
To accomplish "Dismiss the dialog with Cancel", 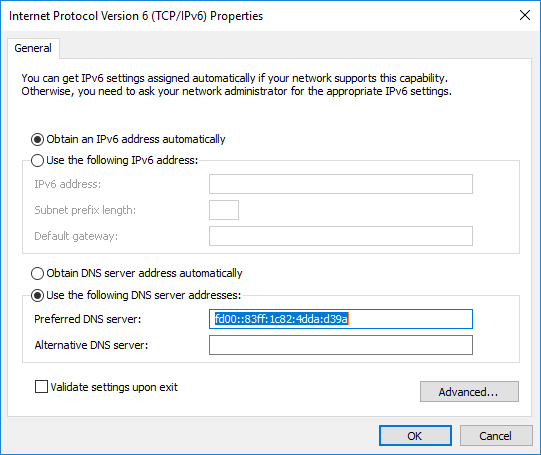I will tap(496, 436).
